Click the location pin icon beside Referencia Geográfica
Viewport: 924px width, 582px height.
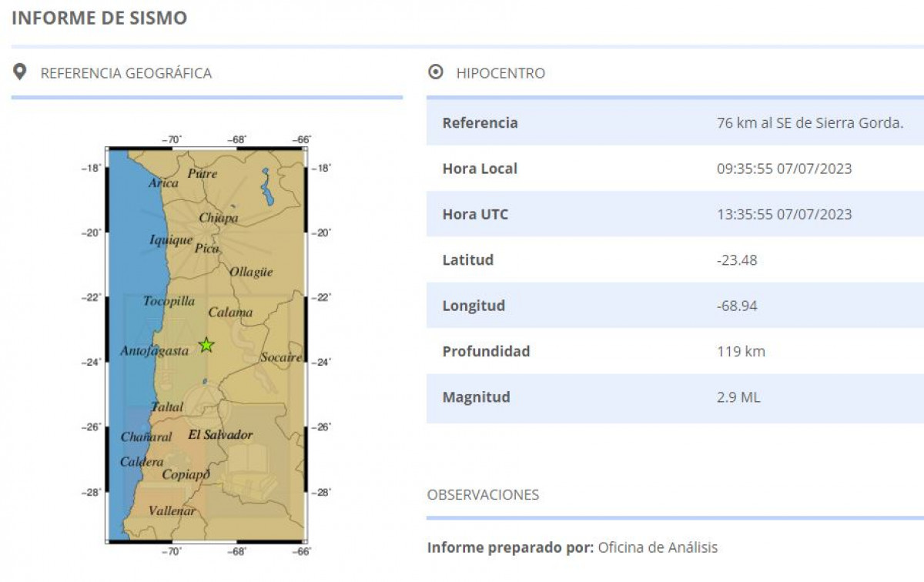click(x=20, y=72)
